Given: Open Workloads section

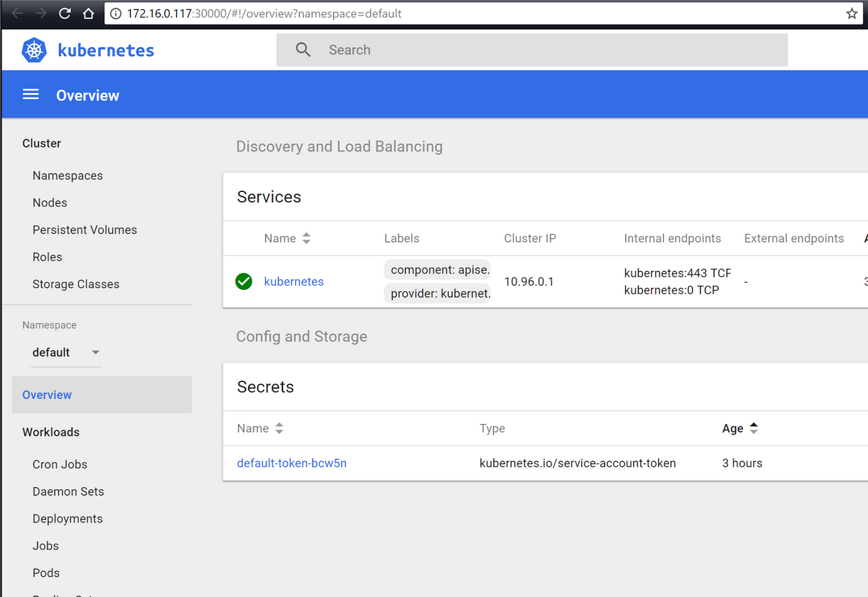Looking at the screenshot, I should pos(51,432).
